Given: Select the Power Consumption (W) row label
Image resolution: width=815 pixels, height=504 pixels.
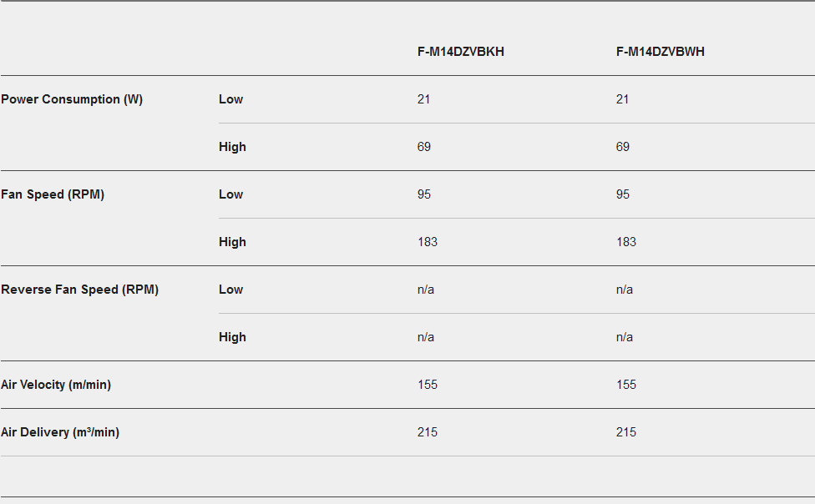Looking at the screenshot, I should click(72, 99).
